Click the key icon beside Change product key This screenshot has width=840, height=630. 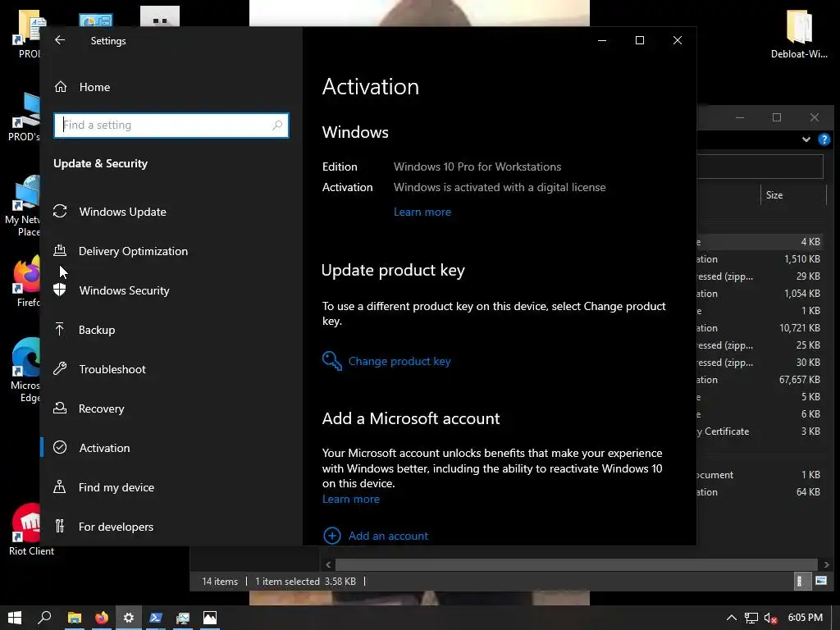332,361
